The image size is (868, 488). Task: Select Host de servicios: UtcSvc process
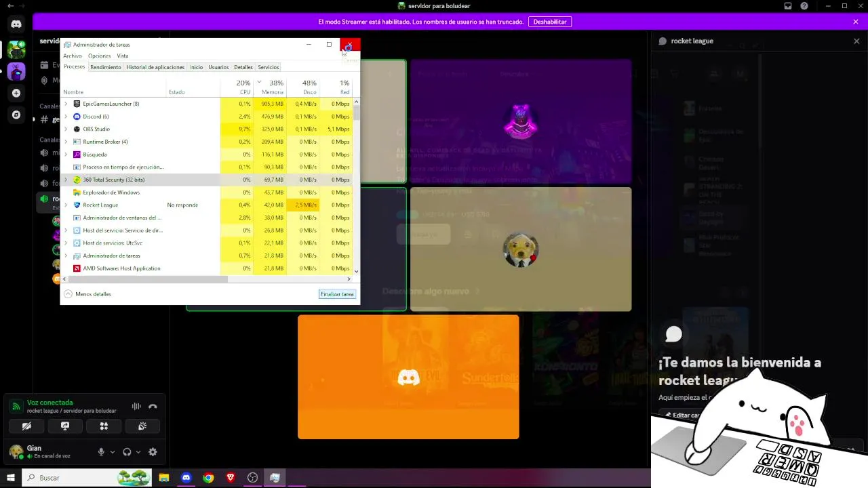[x=207, y=243]
